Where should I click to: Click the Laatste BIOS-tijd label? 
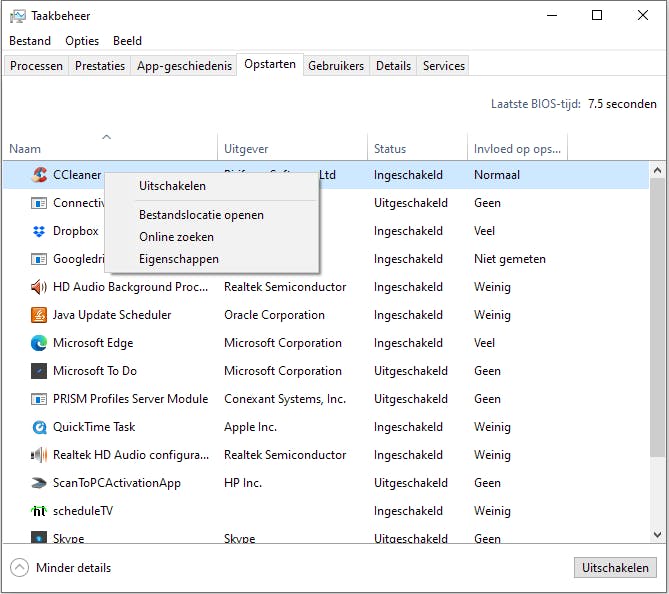(x=535, y=104)
